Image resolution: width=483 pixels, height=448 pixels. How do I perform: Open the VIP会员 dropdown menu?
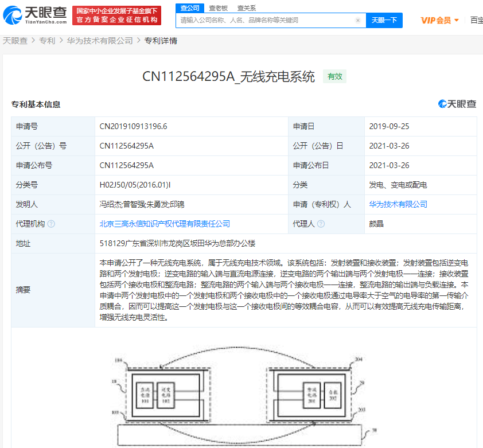click(439, 20)
